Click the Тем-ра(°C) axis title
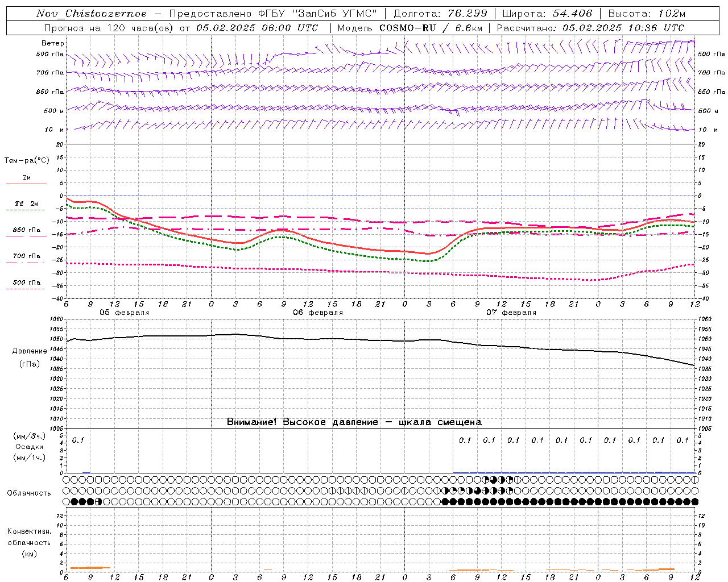Image resolution: width=728 pixels, height=582 pixels. [27, 161]
